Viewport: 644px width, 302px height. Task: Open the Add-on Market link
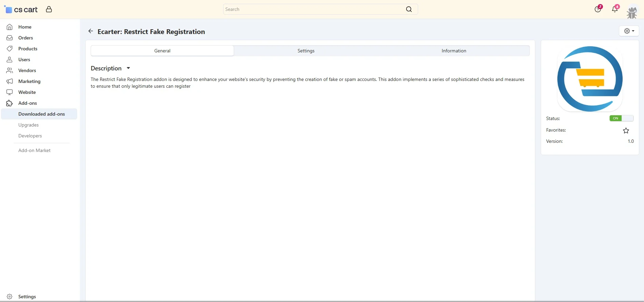34,150
